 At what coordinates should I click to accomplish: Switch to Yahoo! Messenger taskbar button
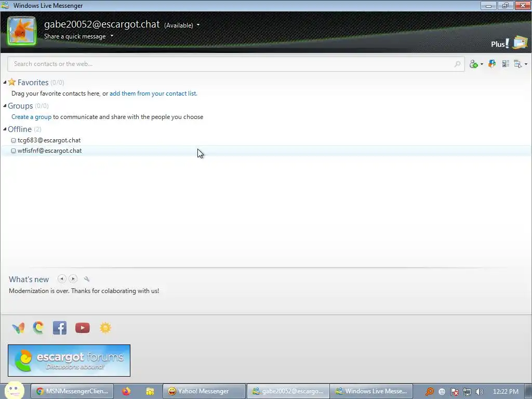(204, 391)
